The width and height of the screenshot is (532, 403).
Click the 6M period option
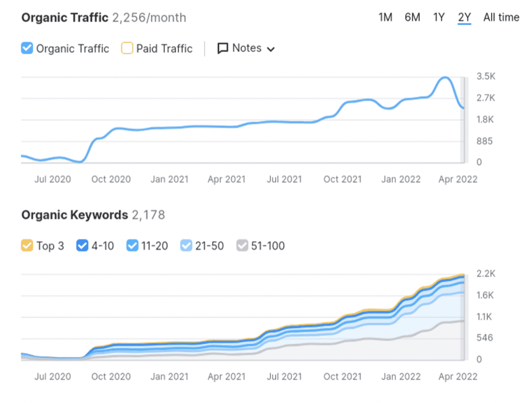click(x=412, y=17)
